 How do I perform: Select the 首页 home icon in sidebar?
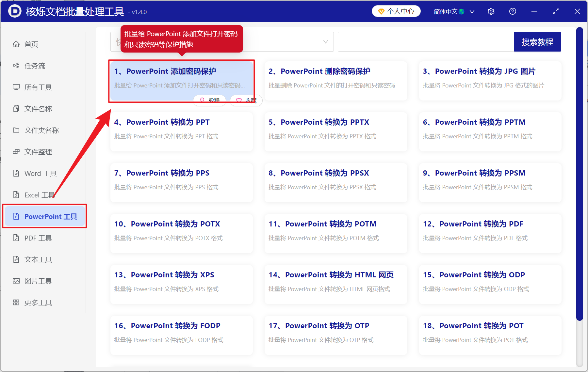click(x=16, y=44)
